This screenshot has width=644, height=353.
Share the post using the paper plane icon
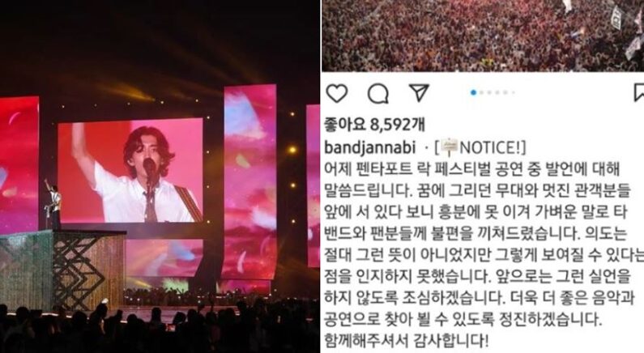[420, 93]
